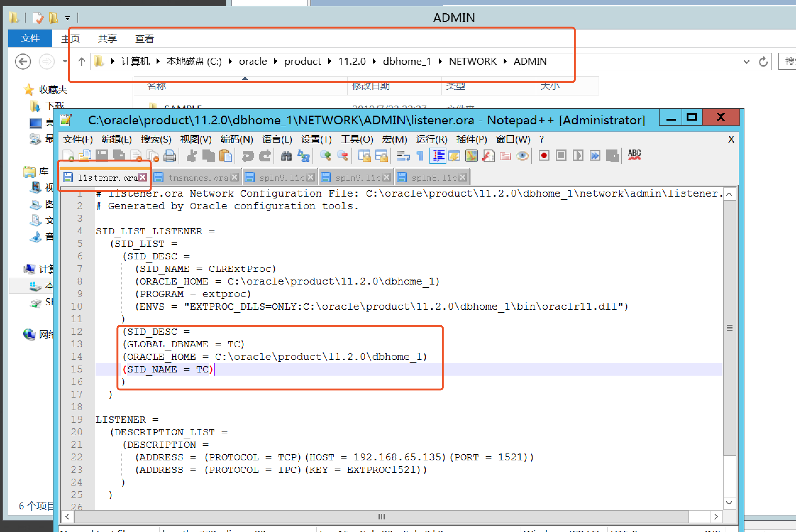The width and height of the screenshot is (796, 532).
Task: Open the 语言(L) menu
Action: (x=277, y=139)
